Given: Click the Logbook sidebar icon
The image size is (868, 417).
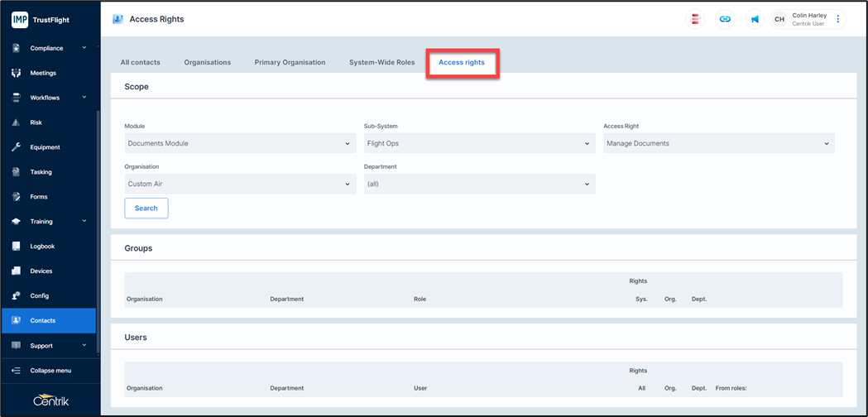Looking at the screenshot, I should tap(16, 247).
